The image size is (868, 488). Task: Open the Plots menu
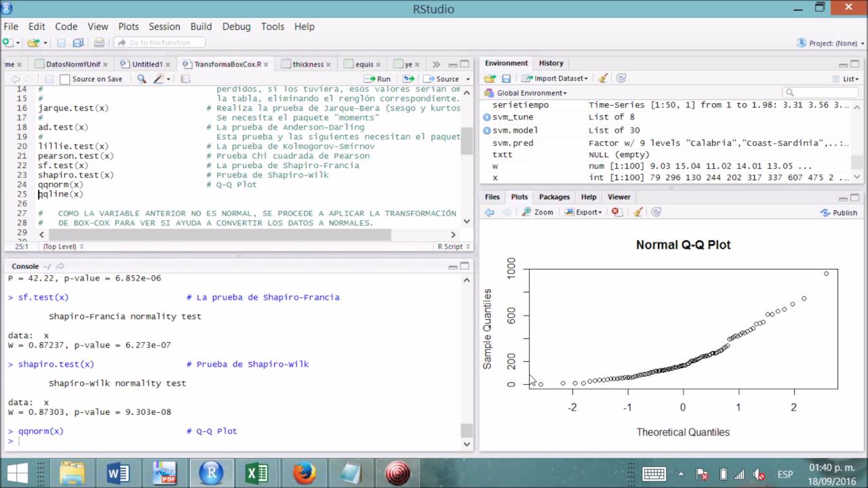click(x=128, y=26)
